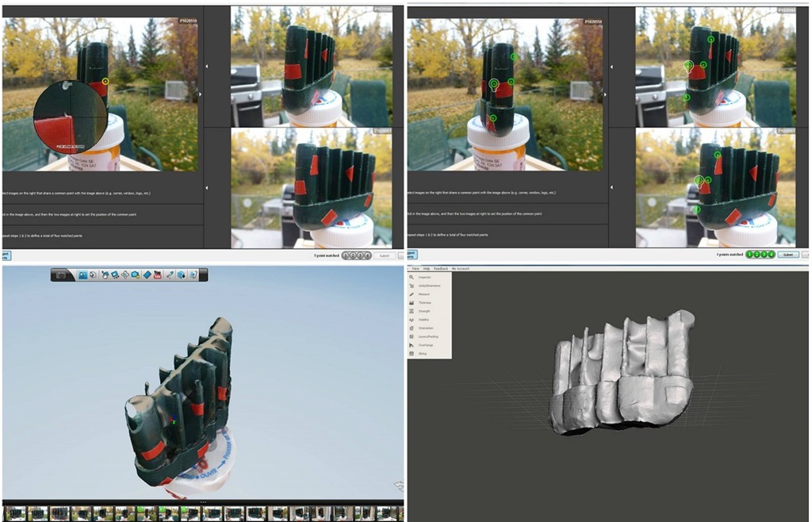Screen dimensions: 812x522
Task: Click the blue diamond-shaped icon in the viewer toolbar
Action: tap(147, 274)
